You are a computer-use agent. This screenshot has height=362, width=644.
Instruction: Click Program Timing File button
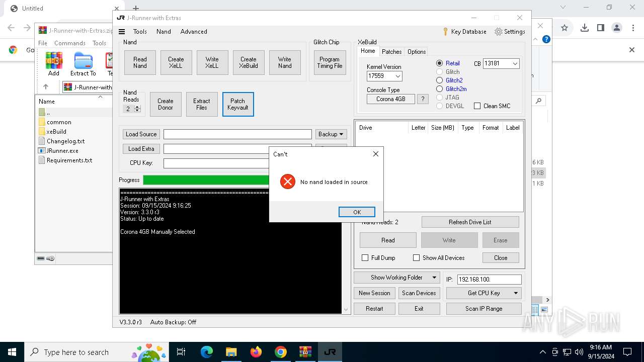pos(330,63)
